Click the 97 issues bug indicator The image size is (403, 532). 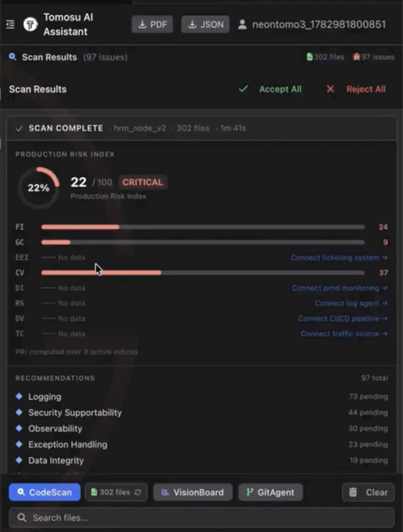[x=373, y=57]
